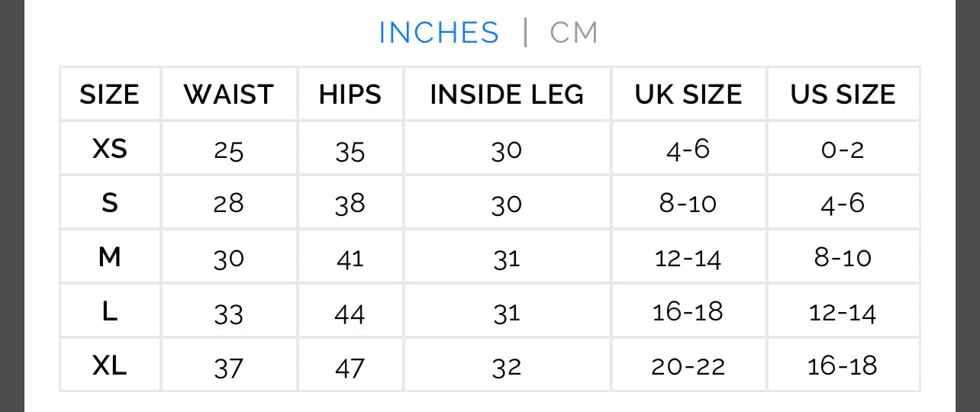Click the HIPS column header
Image resolution: width=980 pixels, height=412 pixels.
click(x=350, y=95)
